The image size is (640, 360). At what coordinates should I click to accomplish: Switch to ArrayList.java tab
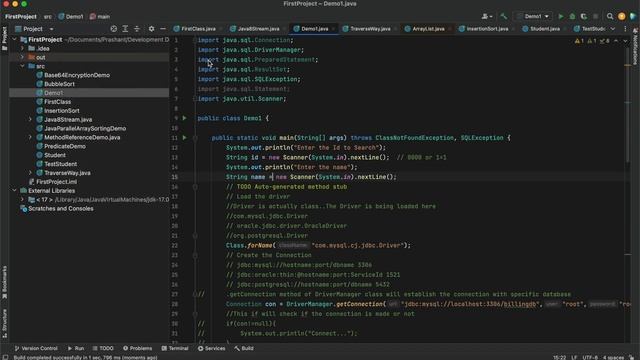(428, 29)
